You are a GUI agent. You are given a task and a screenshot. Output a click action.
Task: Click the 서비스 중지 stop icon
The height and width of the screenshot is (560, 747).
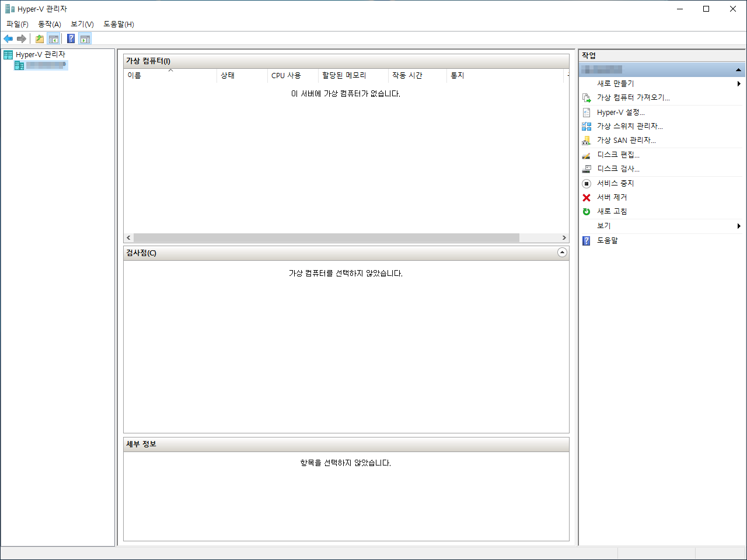coord(587,183)
